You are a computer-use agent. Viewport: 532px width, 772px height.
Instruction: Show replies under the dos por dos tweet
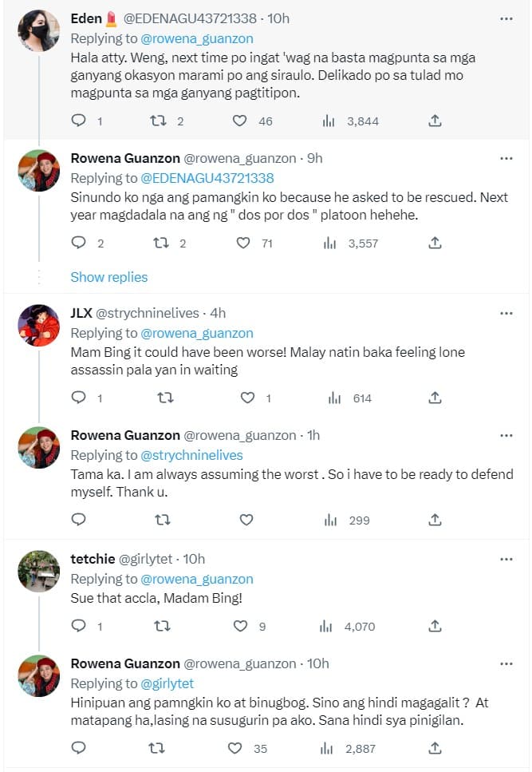point(108,277)
